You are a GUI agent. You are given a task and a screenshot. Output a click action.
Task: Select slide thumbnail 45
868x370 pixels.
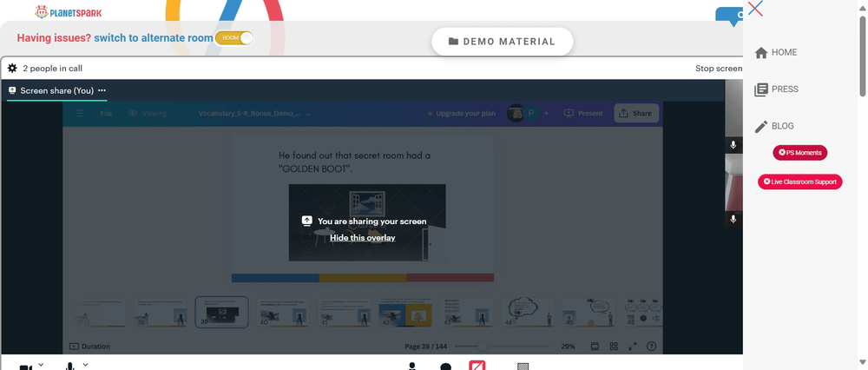pos(590,313)
